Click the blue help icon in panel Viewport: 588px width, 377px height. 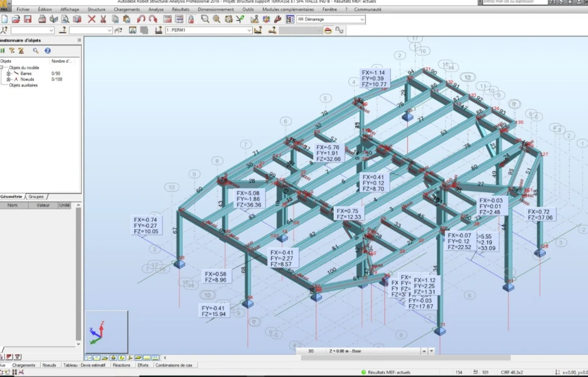47,51
